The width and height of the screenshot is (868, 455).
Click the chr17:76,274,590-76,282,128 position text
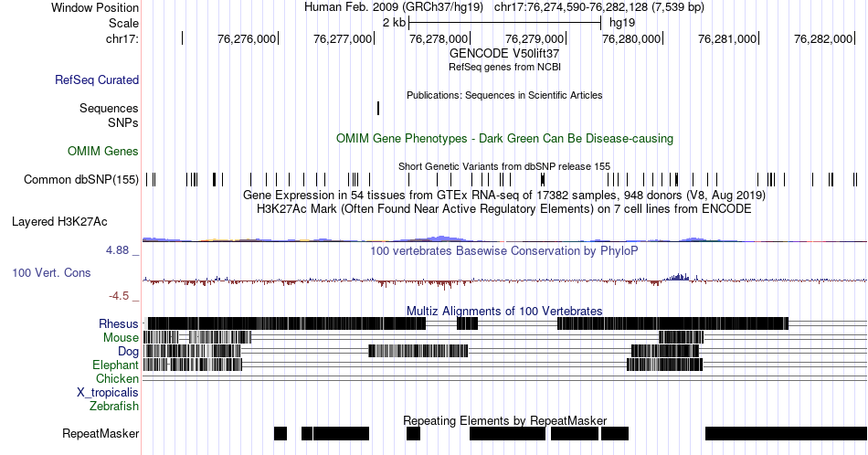[x=599, y=7]
